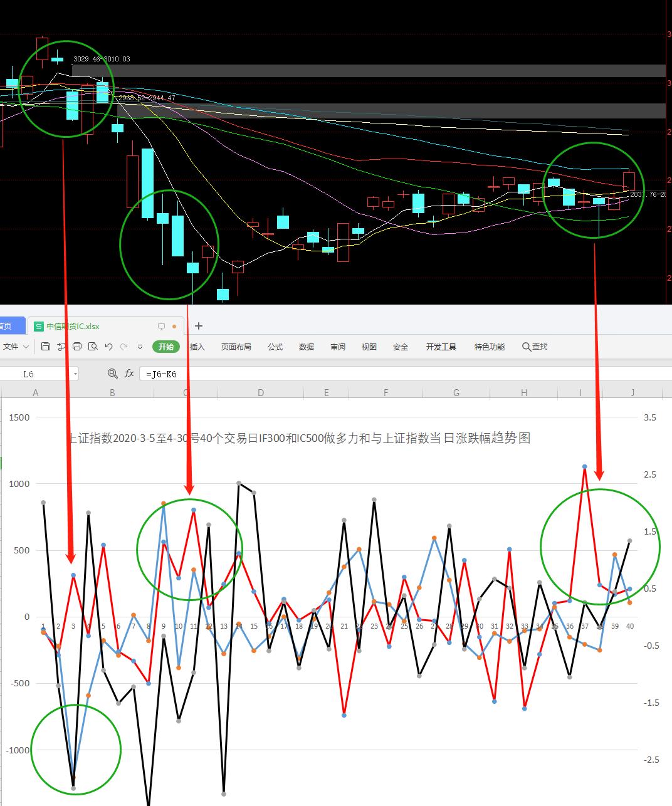Click the 2968.52-2944.47 price label
This screenshot has width=672, height=806.
pos(147,98)
